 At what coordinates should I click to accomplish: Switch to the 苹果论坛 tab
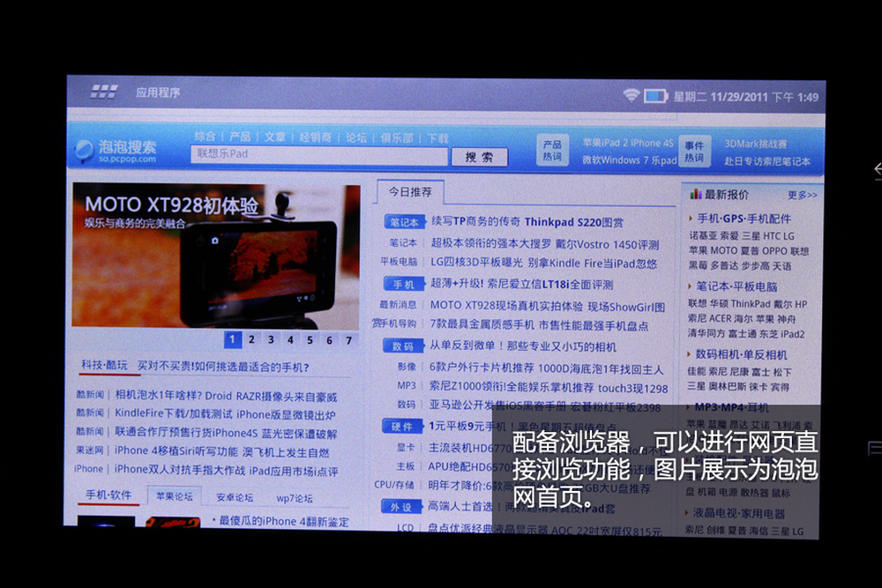coord(175,496)
